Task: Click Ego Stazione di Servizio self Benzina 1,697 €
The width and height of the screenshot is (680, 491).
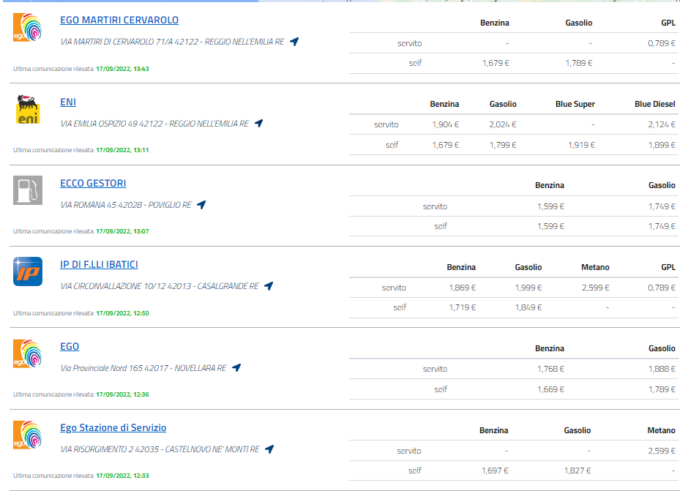Action: 495,471
